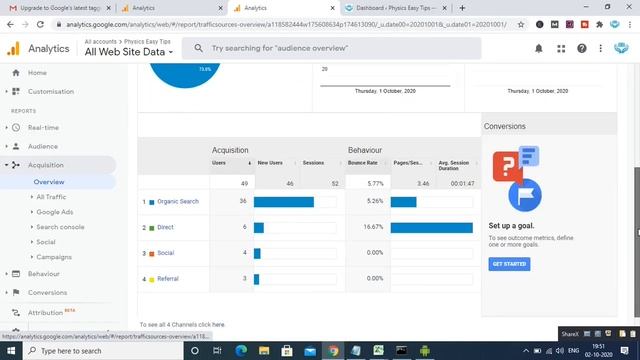Click the page vertical scrollbar
This screenshot has width=640, height=360.
(x=637, y=241)
